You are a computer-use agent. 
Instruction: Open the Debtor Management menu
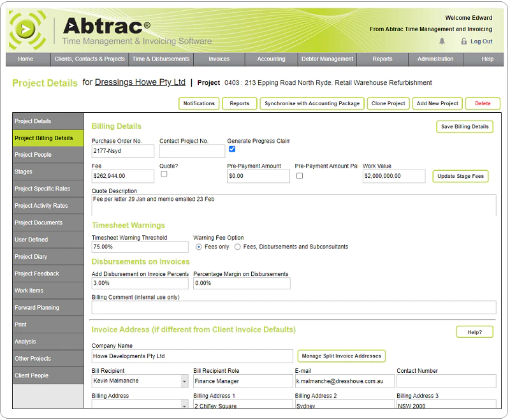[327, 59]
